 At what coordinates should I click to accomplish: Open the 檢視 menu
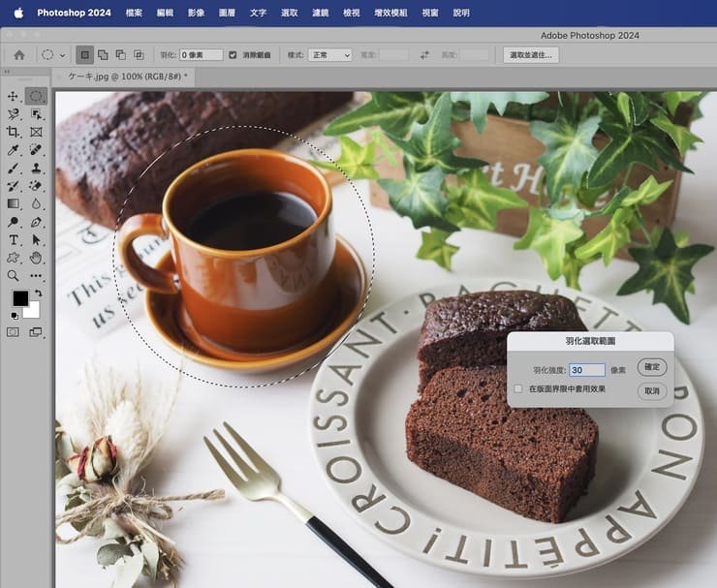pyautogui.click(x=352, y=13)
